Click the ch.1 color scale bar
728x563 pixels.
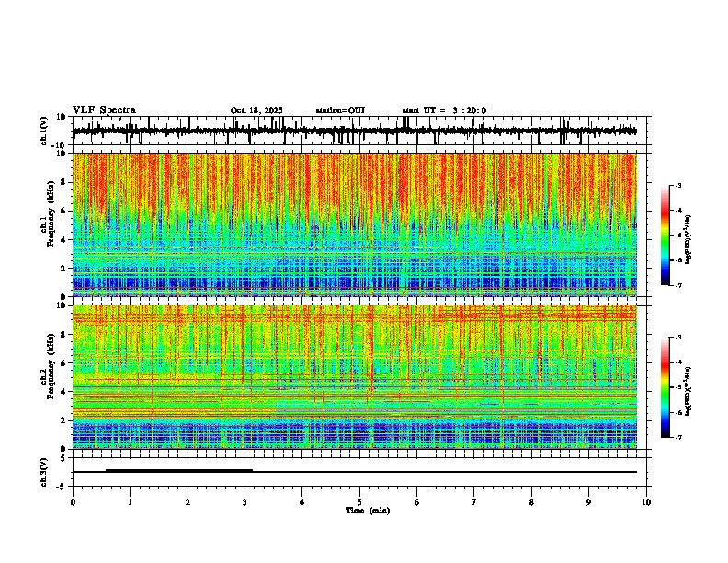click(x=665, y=236)
